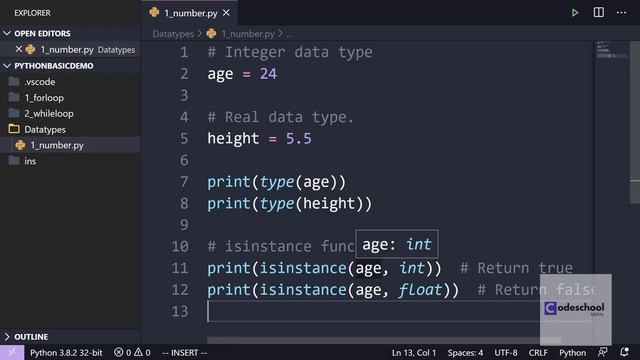Open the remote window indicator in status bar

point(12,352)
